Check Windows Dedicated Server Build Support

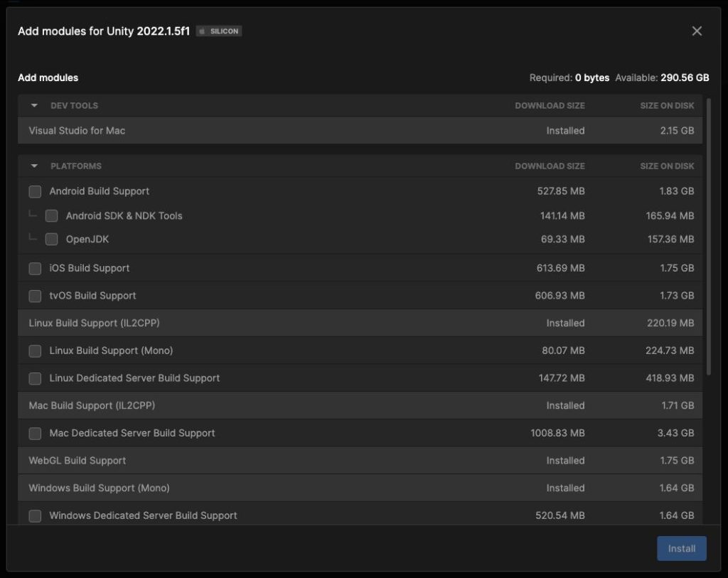(35, 515)
